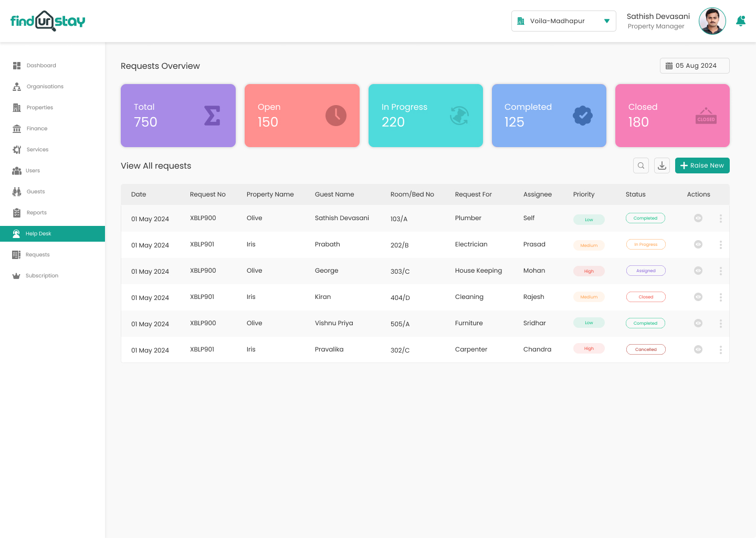Screen dimensions: 756x538
Task: Click the High priority tag for George
Action: pos(589,271)
